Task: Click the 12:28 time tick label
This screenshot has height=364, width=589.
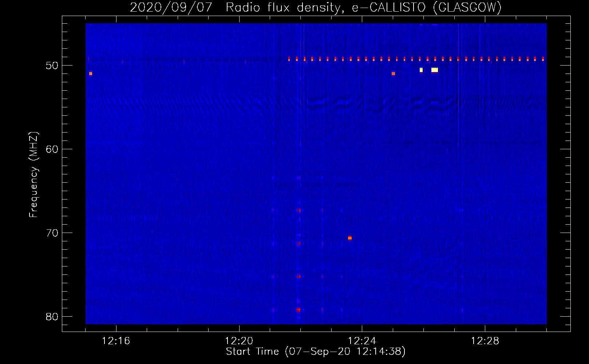Action: [485, 341]
